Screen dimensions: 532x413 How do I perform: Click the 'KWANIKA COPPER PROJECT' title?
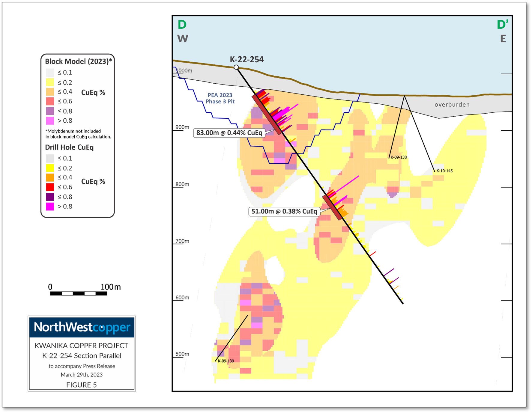(81, 346)
